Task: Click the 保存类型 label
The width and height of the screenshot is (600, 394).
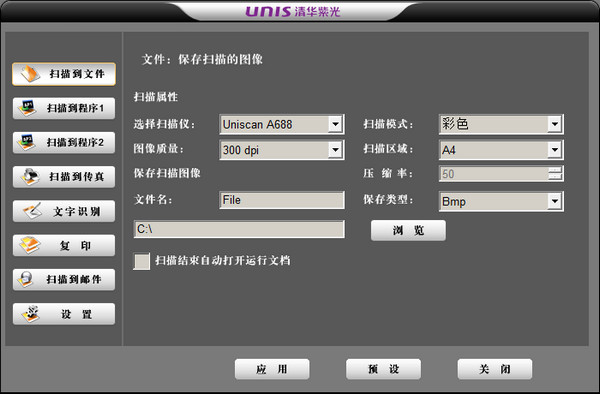Action: (388, 199)
